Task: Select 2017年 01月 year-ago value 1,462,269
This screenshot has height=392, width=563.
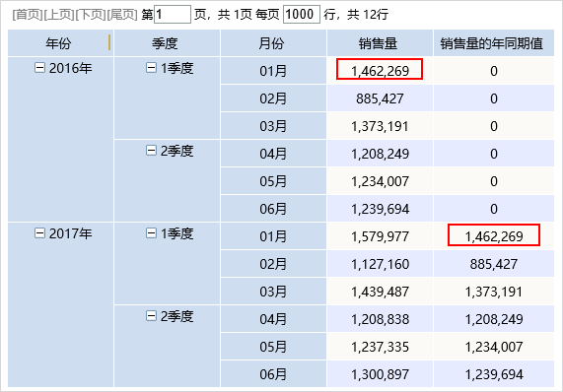Action: pyautogui.click(x=494, y=236)
